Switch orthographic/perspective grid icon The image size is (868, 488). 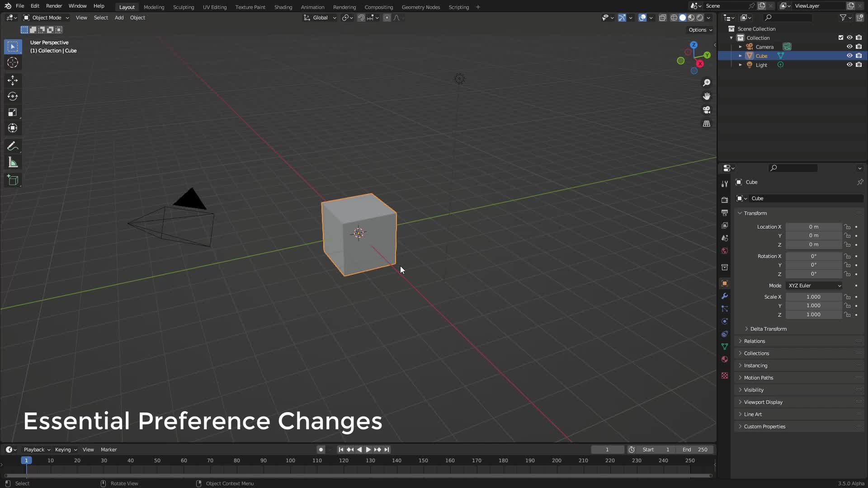click(x=707, y=123)
